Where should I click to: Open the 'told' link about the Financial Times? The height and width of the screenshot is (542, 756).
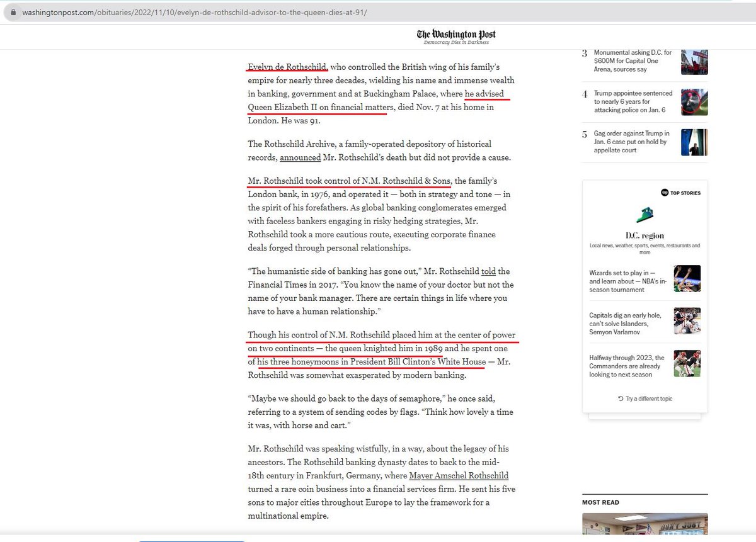[488, 272]
